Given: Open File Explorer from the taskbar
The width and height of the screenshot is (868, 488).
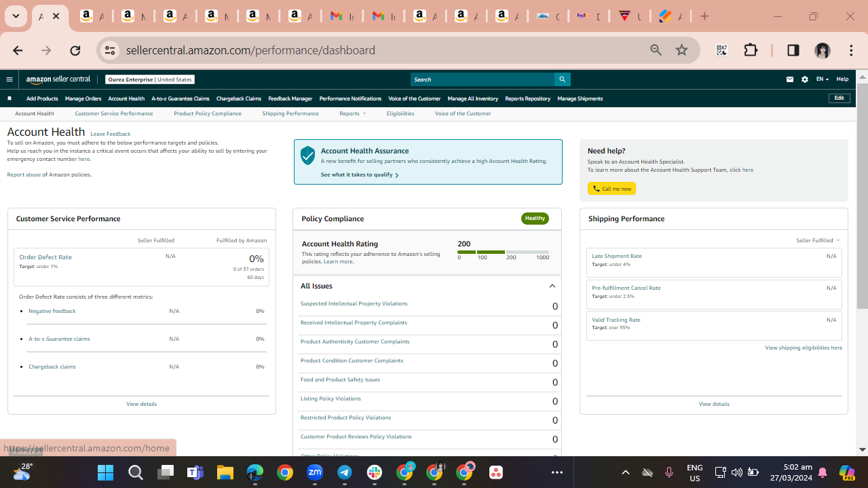Looking at the screenshot, I should click(225, 472).
